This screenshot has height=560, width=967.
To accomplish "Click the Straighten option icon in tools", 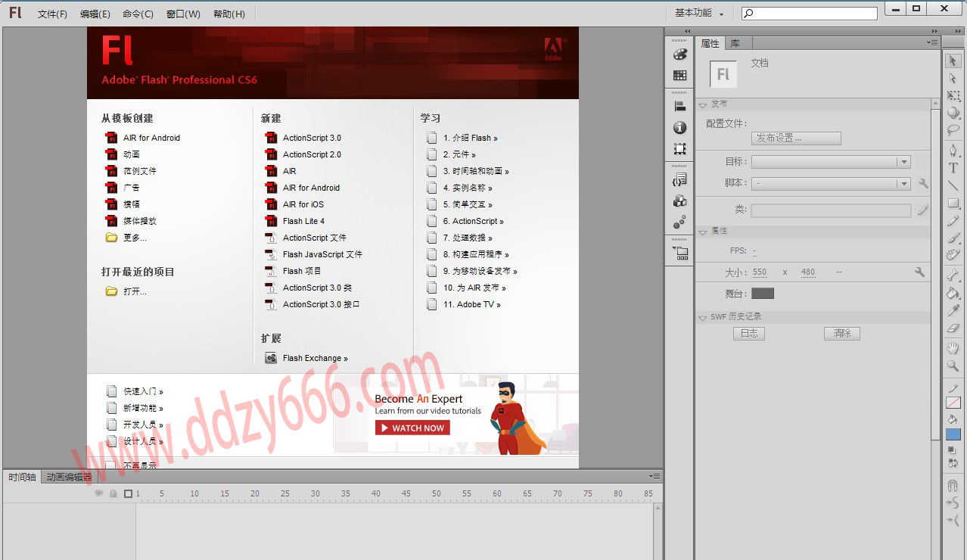I will pyautogui.click(x=953, y=520).
